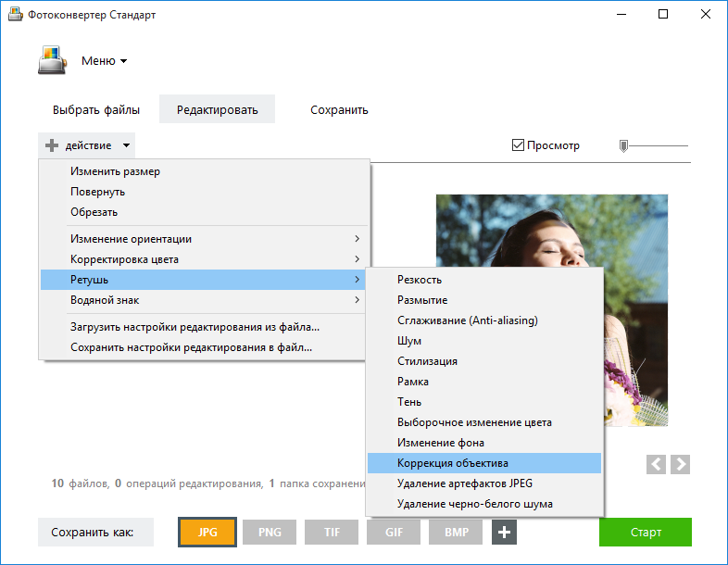Click the операций редактирования status text

(195, 483)
